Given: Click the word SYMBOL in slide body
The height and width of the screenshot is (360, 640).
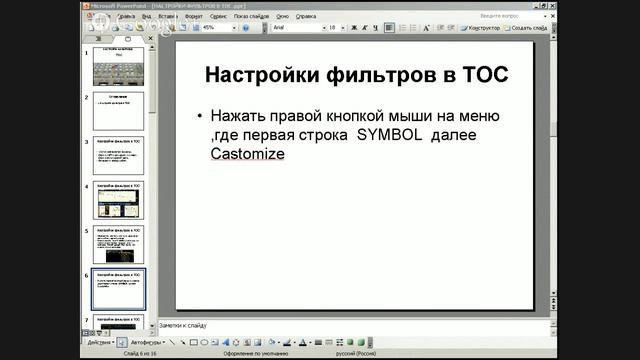Looking at the screenshot, I should point(389,135).
